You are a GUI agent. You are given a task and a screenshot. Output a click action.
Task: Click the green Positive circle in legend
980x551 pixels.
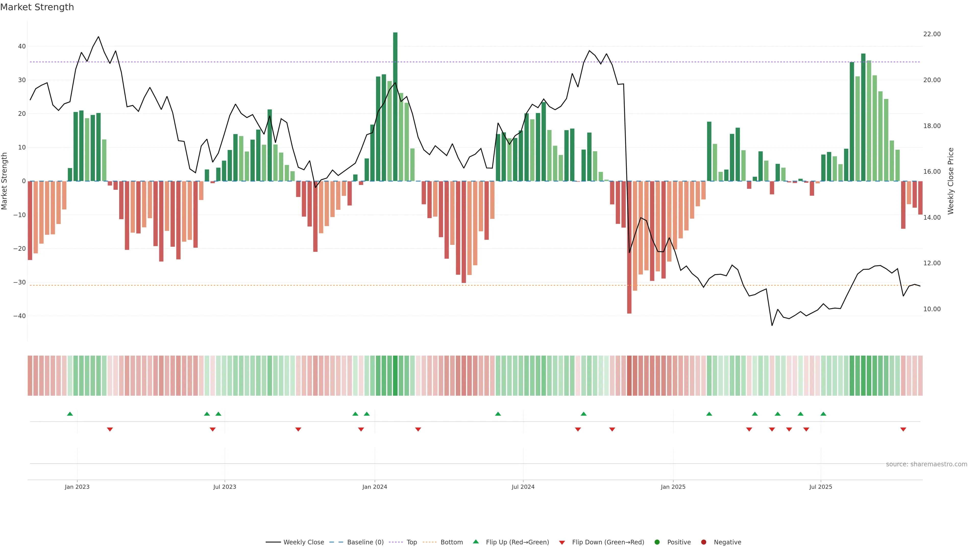(657, 542)
